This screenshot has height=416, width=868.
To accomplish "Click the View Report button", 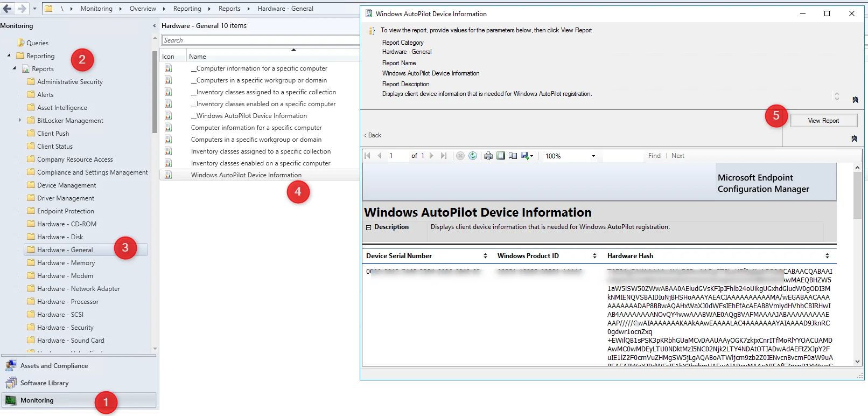I will point(823,121).
